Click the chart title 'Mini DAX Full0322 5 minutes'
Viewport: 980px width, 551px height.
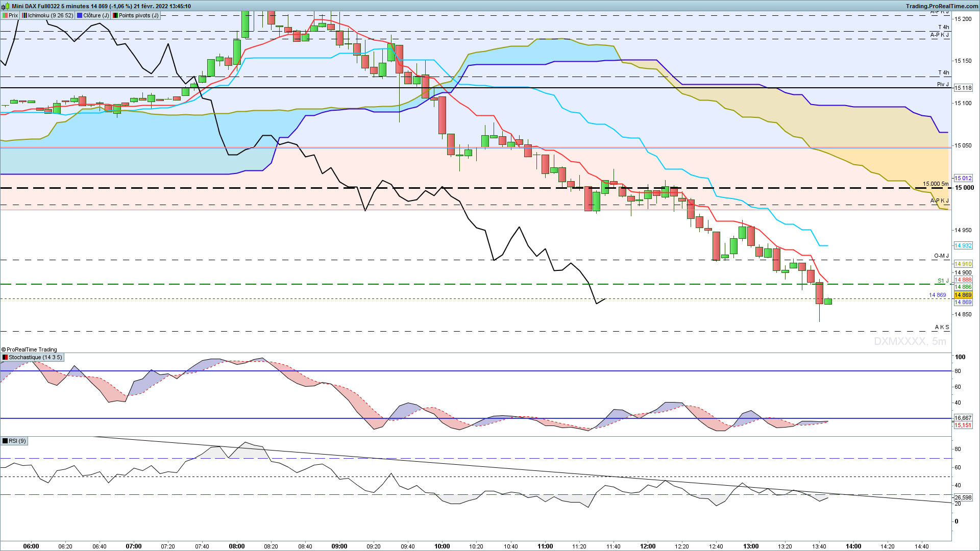pyautogui.click(x=50, y=6)
